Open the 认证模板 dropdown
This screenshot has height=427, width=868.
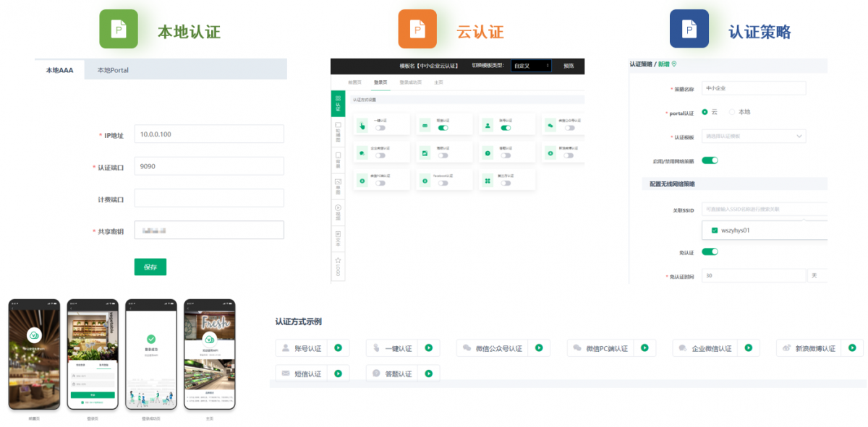753,136
